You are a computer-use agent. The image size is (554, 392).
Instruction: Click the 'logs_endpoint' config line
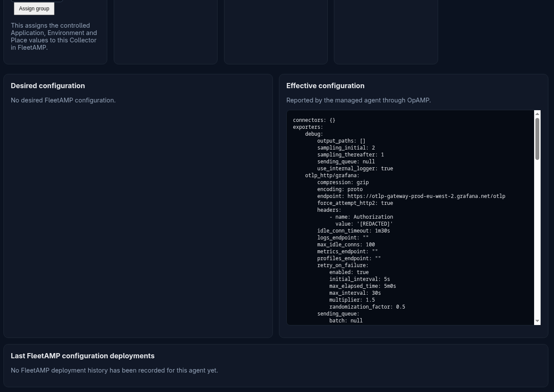343,238
